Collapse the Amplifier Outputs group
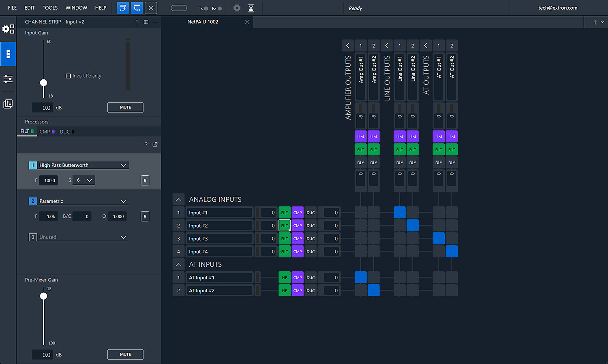 point(348,46)
